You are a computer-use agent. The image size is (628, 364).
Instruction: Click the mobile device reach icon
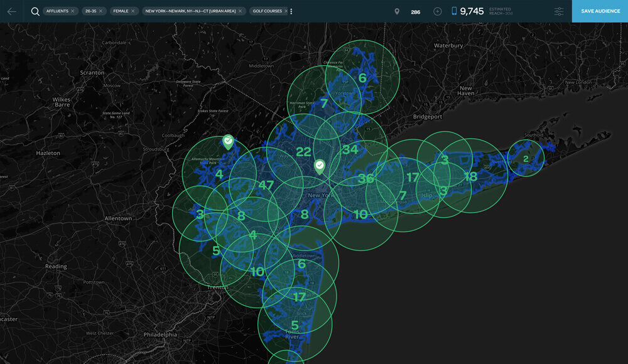point(454,11)
